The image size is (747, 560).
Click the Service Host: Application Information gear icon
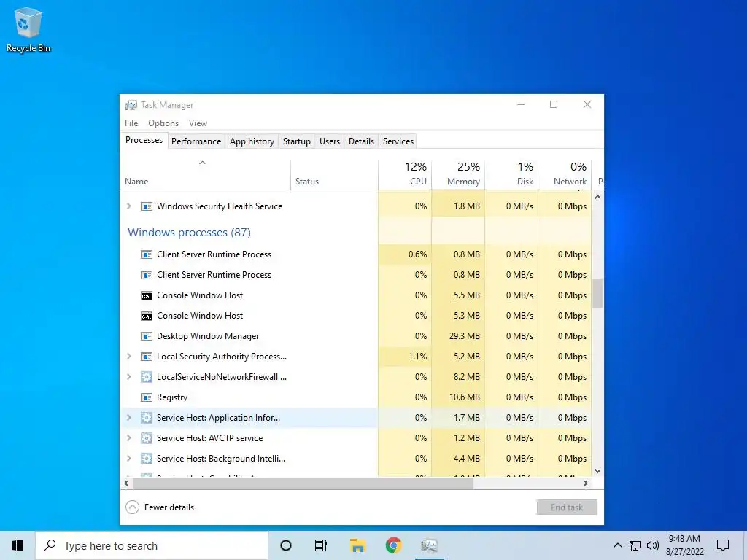[x=146, y=418]
